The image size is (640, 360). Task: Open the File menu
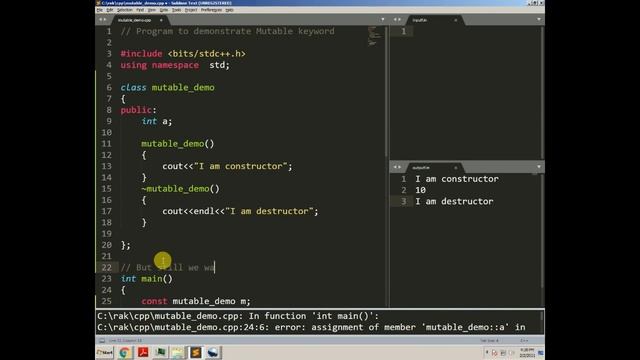pyautogui.click(x=100, y=10)
